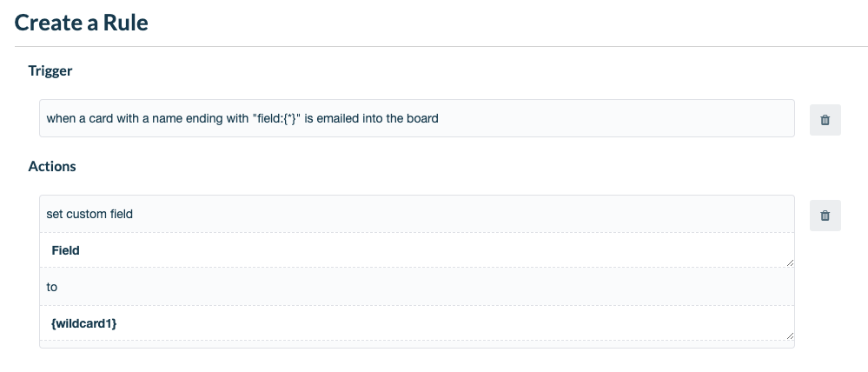Click the "field:{*}" pattern in the trigger
The width and height of the screenshot is (868, 372).
coord(275,118)
